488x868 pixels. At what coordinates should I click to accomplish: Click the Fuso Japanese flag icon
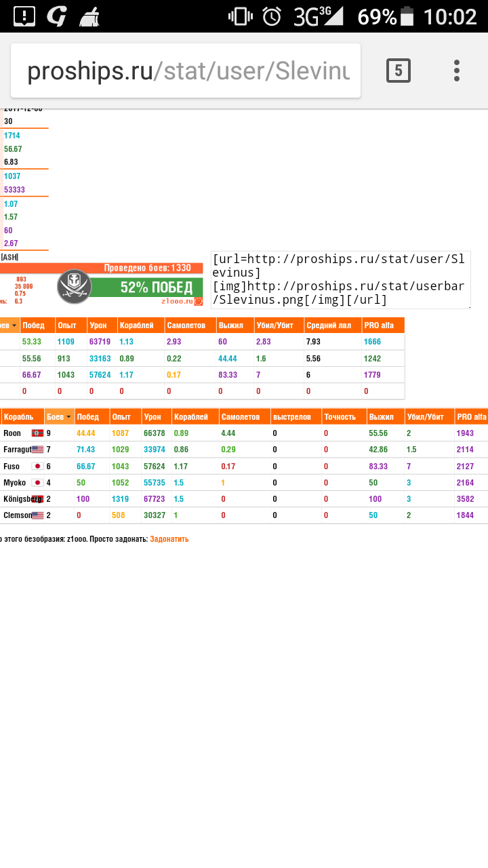[x=37, y=467]
